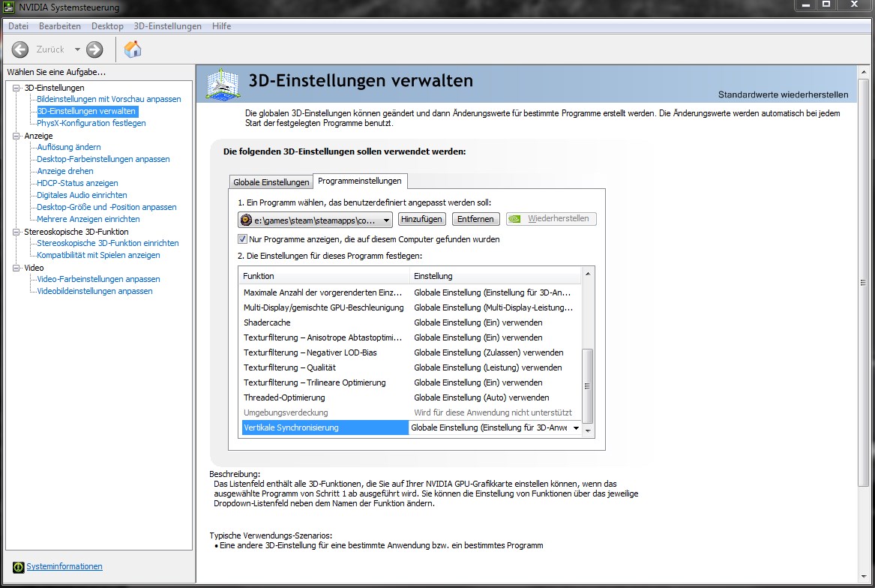
Task: Select the Shadercache row
Action: click(x=410, y=322)
